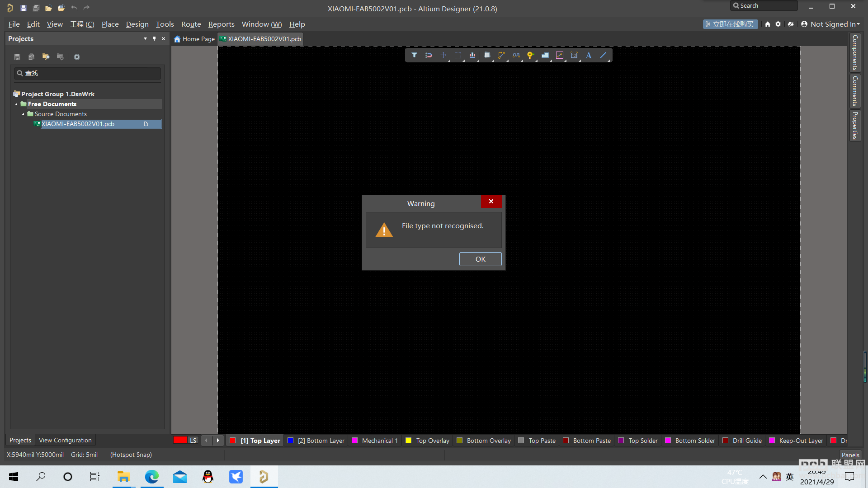Click the blue buy-online Chinese button
Image resolution: width=868 pixels, height=488 pixels.
click(730, 24)
